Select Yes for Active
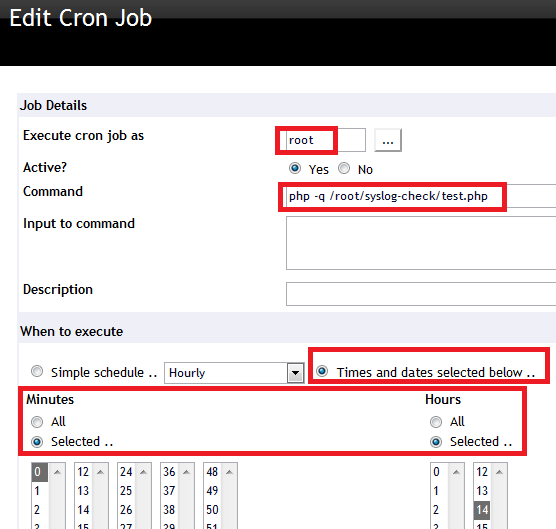 click(295, 168)
